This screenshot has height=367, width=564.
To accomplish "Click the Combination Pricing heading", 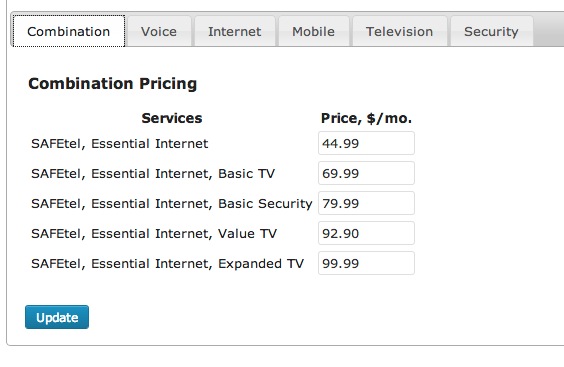I will [x=113, y=83].
